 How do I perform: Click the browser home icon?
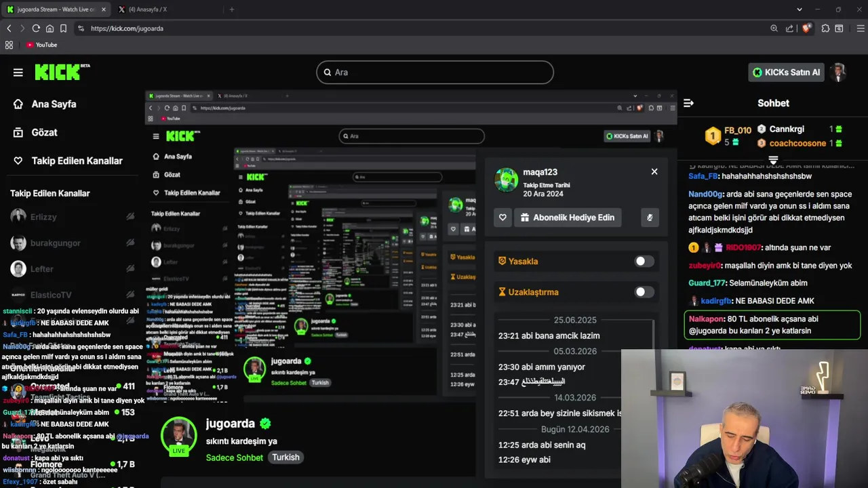(50, 28)
